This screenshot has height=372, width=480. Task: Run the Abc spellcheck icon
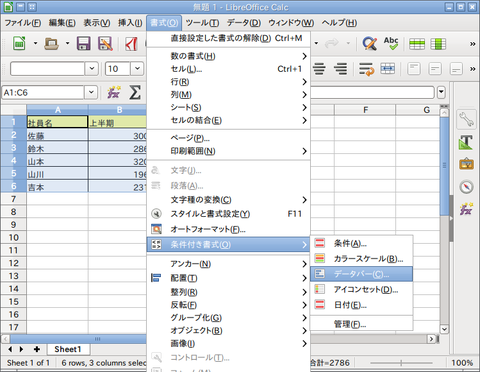pos(391,43)
